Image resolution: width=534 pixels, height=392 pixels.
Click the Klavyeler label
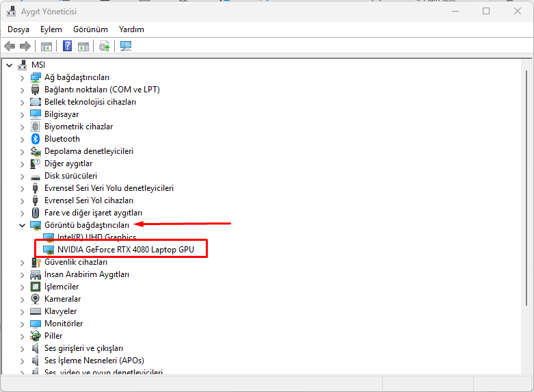(x=61, y=311)
